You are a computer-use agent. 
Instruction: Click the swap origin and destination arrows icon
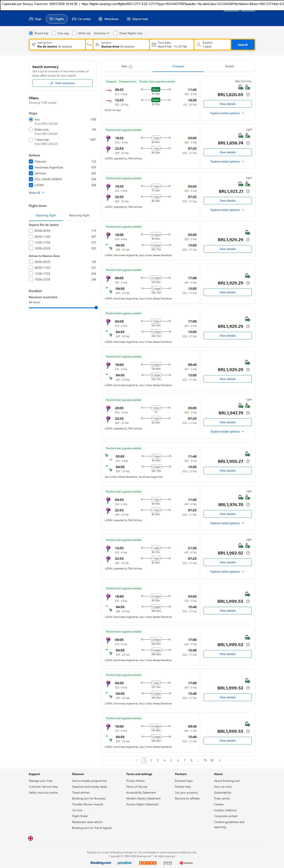pos(89,45)
